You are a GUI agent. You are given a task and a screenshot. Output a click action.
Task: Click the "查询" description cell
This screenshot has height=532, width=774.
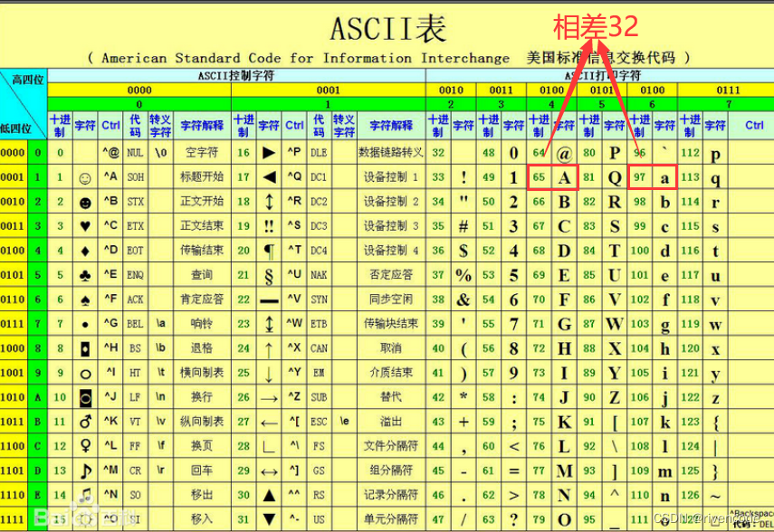coord(201,275)
